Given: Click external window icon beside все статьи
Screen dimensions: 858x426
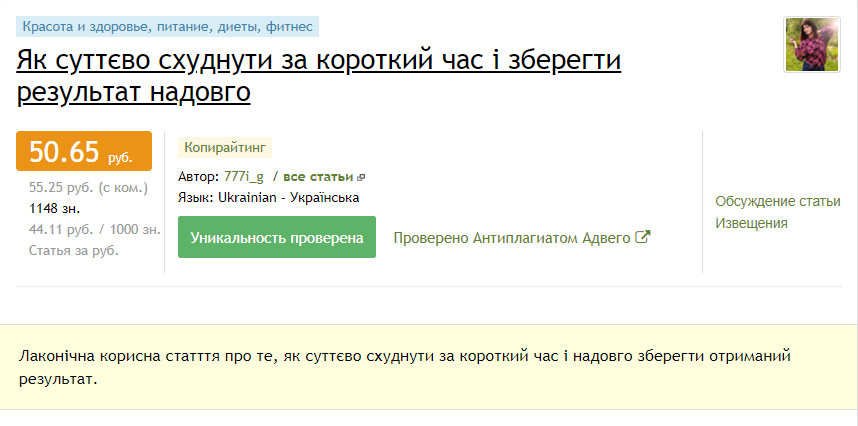Looking at the screenshot, I should click(x=361, y=177).
